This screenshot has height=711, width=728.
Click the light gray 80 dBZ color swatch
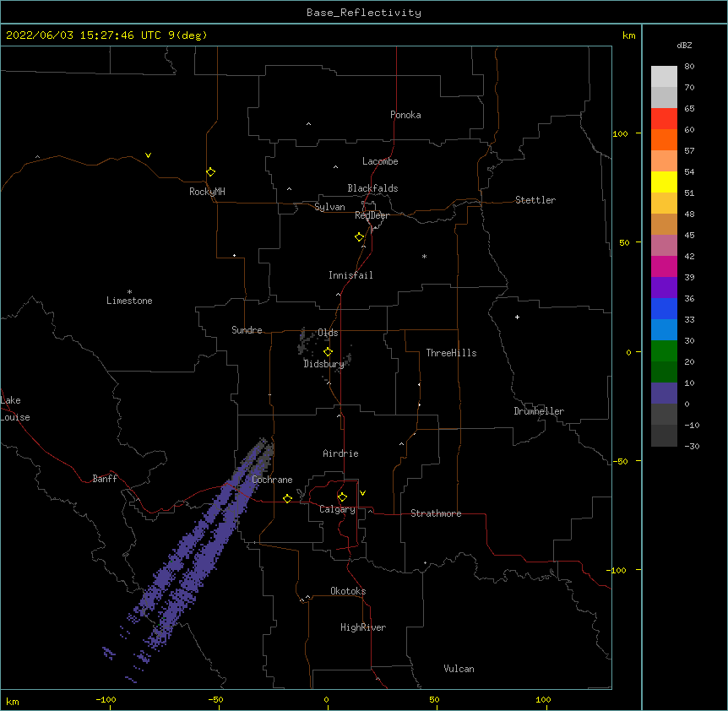(664, 76)
